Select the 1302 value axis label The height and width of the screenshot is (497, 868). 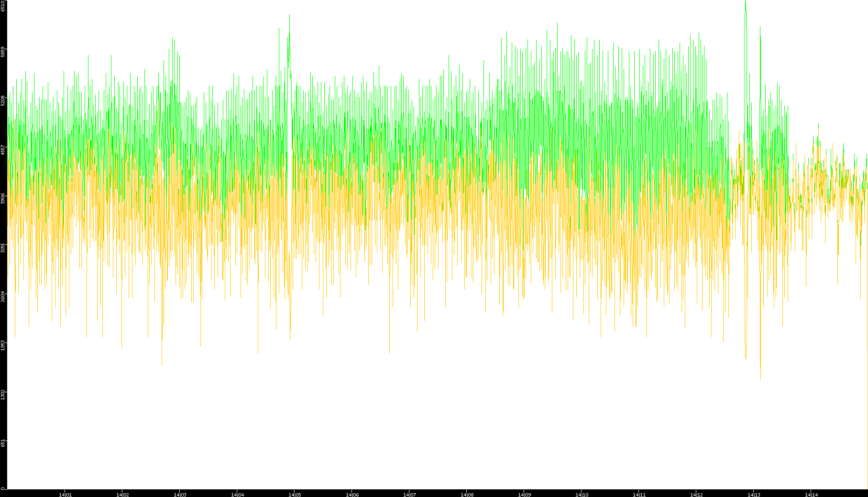click(x=3, y=395)
